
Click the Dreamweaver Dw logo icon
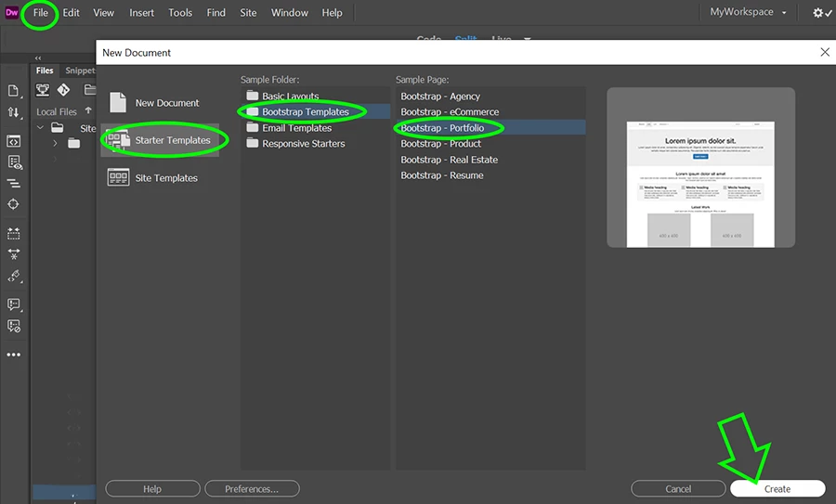coord(12,12)
